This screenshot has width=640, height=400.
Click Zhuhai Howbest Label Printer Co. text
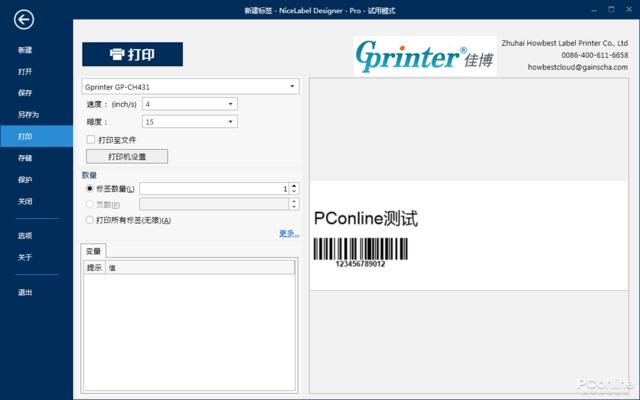click(x=564, y=43)
